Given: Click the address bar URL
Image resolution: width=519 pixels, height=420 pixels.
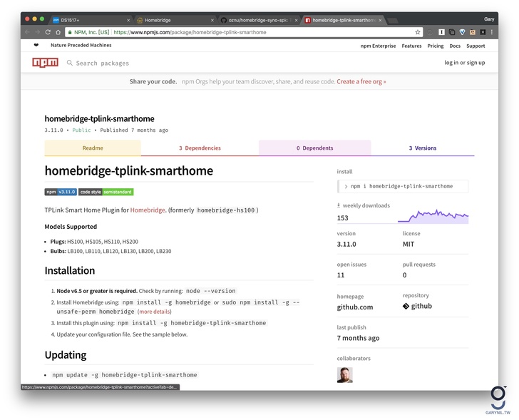Looking at the screenshot, I should pos(190,32).
